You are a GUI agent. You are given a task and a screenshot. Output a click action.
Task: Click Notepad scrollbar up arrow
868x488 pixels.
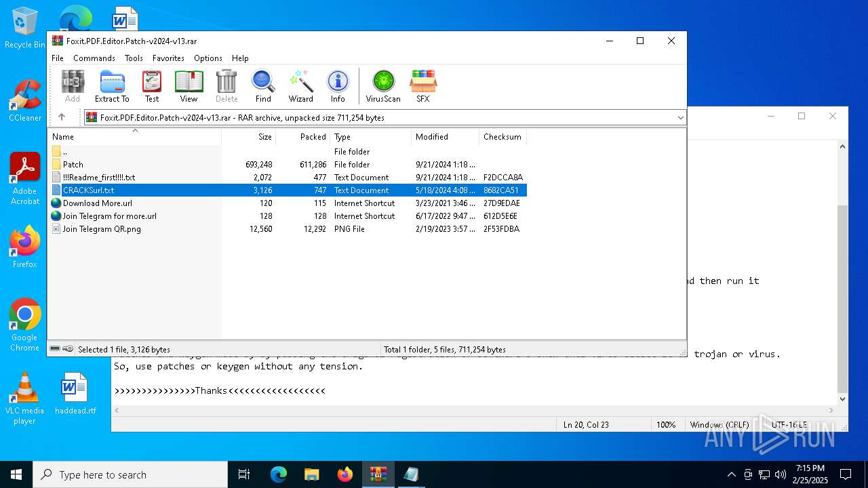(842, 146)
